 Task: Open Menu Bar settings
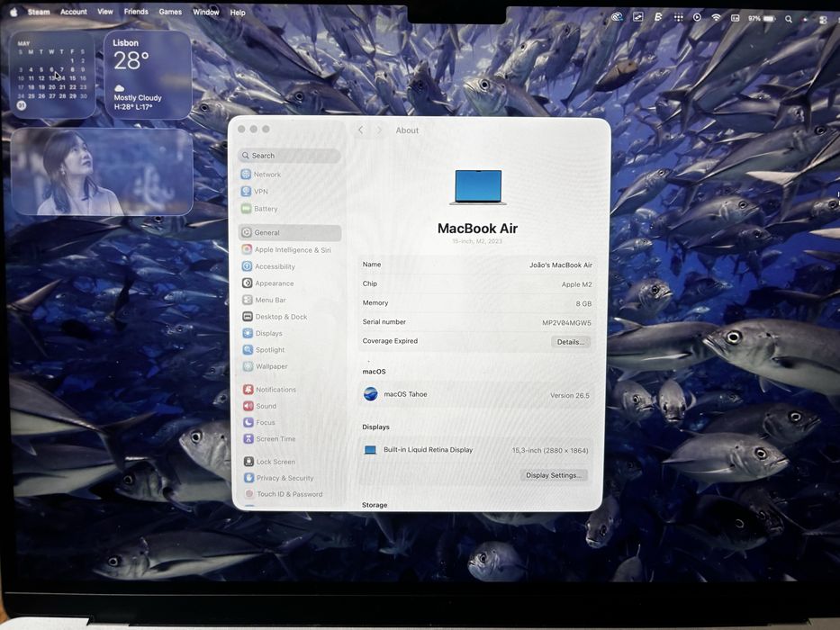(x=264, y=300)
